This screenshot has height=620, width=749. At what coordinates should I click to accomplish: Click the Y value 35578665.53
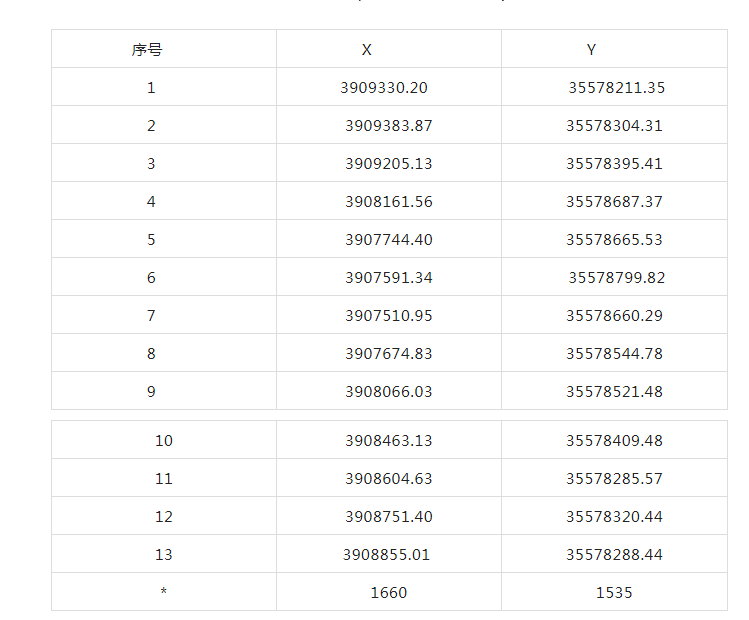point(614,240)
